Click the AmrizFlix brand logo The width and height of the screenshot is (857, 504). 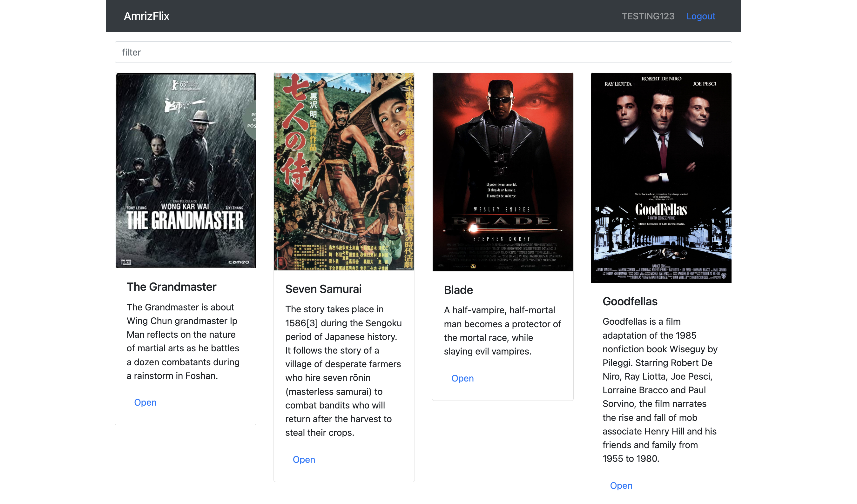[146, 16]
